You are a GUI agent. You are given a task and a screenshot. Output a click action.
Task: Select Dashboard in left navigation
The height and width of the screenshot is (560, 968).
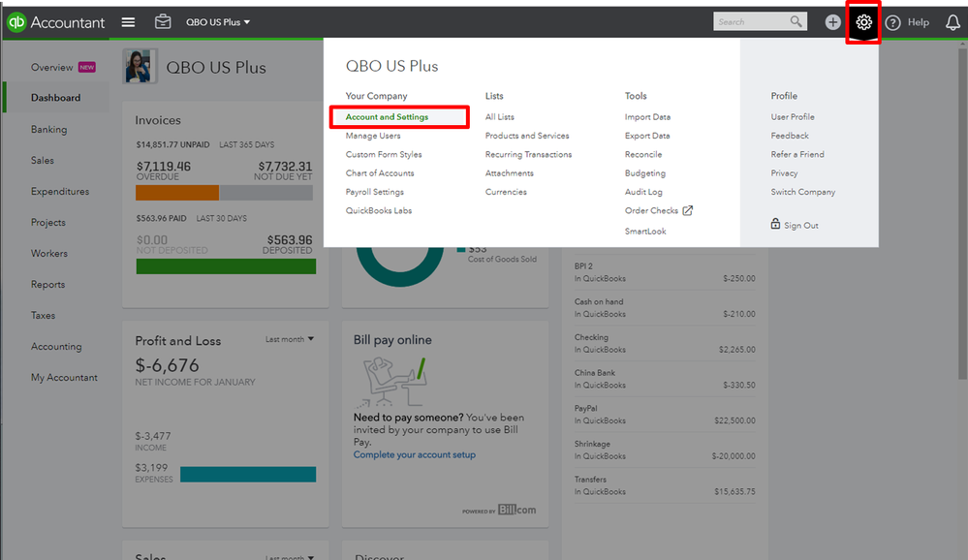point(55,98)
